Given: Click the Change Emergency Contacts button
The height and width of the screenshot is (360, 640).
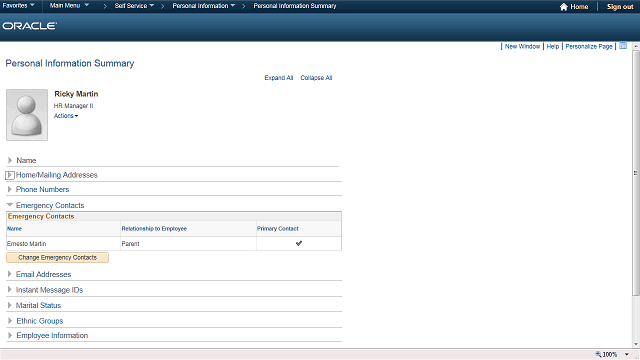Looking at the screenshot, I should (58, 258).
